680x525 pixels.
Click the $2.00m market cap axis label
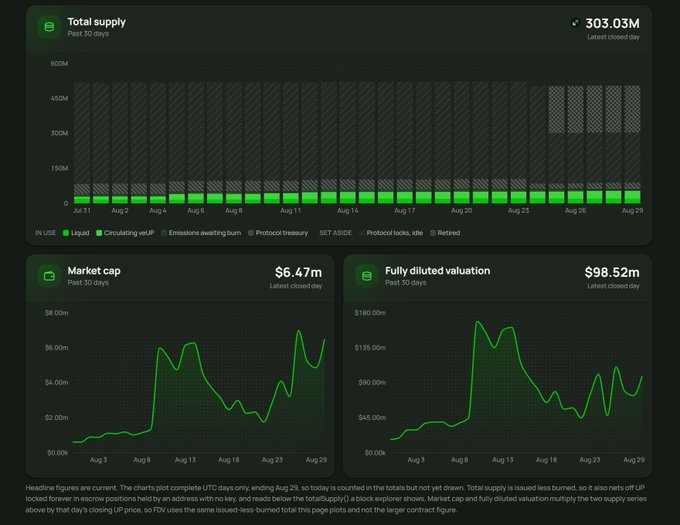point(56,417)
